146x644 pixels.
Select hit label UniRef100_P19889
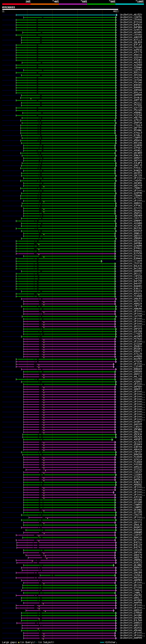(x=131, y=296)
